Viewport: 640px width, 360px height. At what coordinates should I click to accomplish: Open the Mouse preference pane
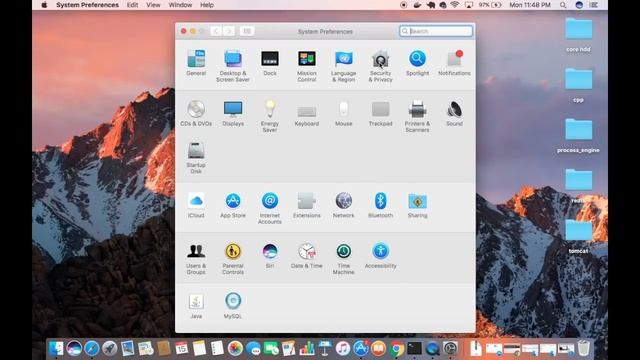[343, 113]
